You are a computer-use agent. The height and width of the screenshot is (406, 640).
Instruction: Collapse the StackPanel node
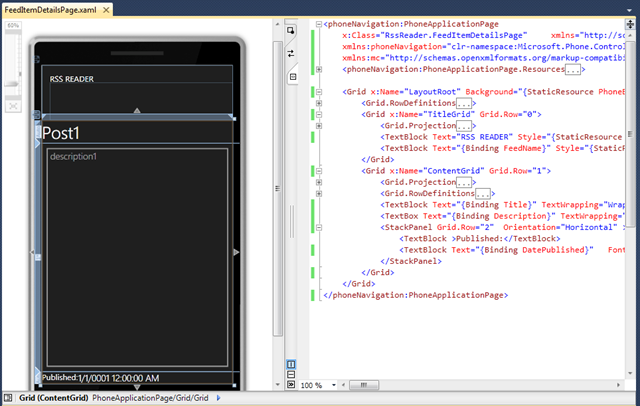[319, 227]
